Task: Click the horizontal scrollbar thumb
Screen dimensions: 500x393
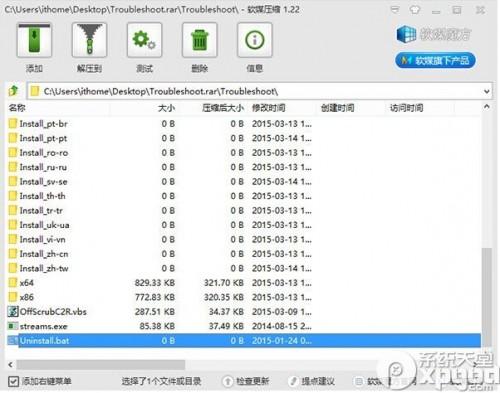Action: (x=101, y=365)
